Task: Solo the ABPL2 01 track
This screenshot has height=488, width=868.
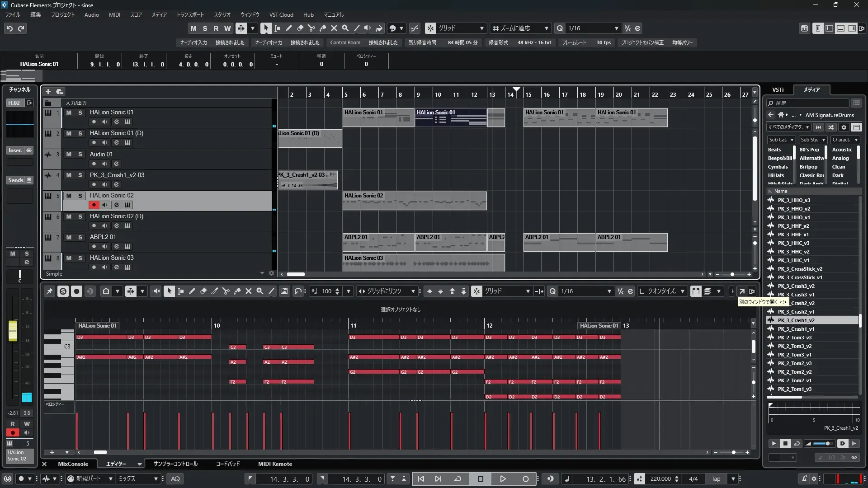Action: tap(80, 237)
